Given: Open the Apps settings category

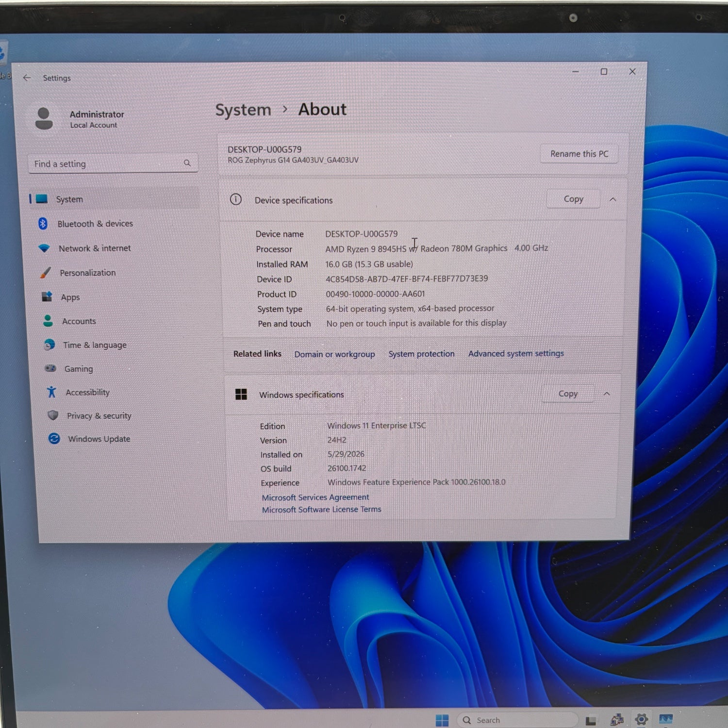Looking at the screenshot, I should [70, 298].
